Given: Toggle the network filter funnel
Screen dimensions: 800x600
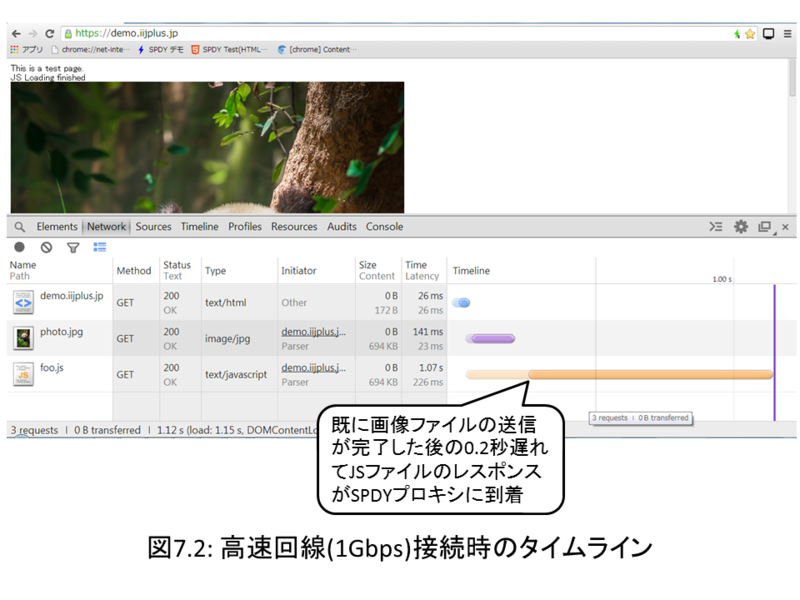Looking at the screenshot, I should (73, 248).
